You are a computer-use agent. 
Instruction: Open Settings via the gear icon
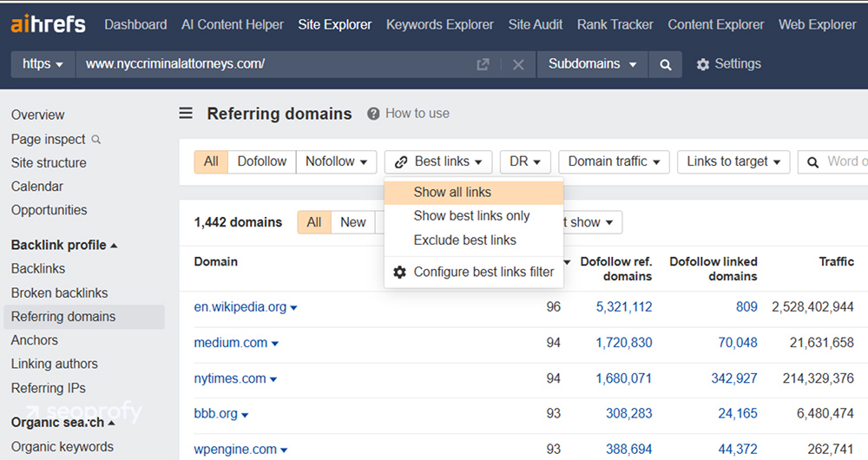point(703,65)
